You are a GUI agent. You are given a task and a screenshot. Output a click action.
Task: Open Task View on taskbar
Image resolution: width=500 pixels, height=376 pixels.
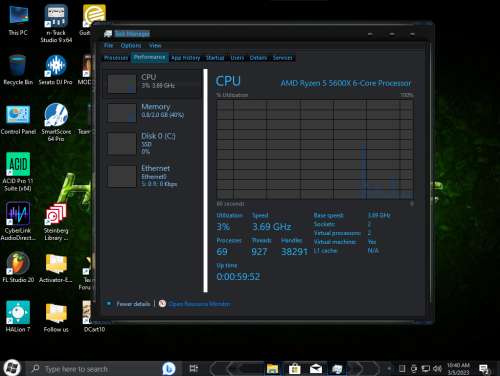coord(194,368)
